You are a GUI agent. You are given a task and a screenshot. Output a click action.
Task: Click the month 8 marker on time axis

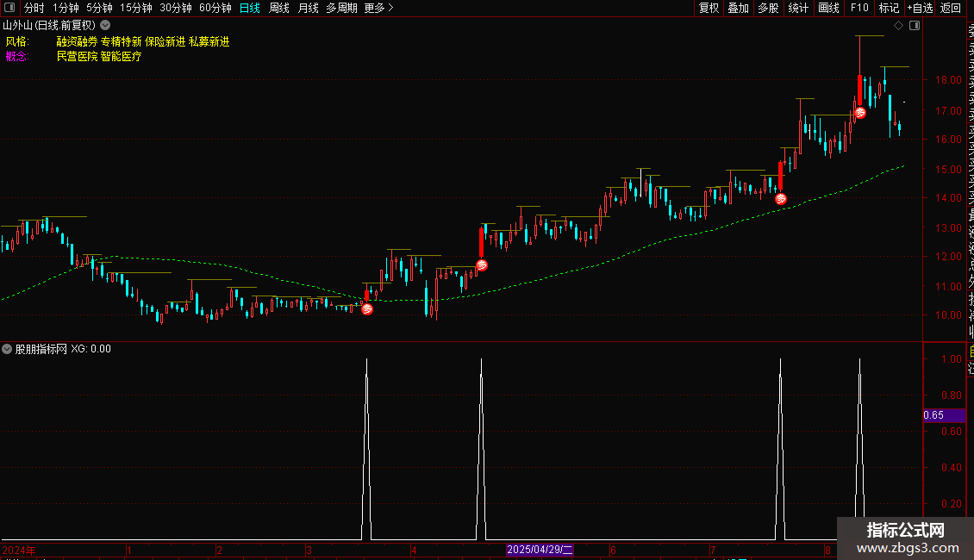pos(827,550)
